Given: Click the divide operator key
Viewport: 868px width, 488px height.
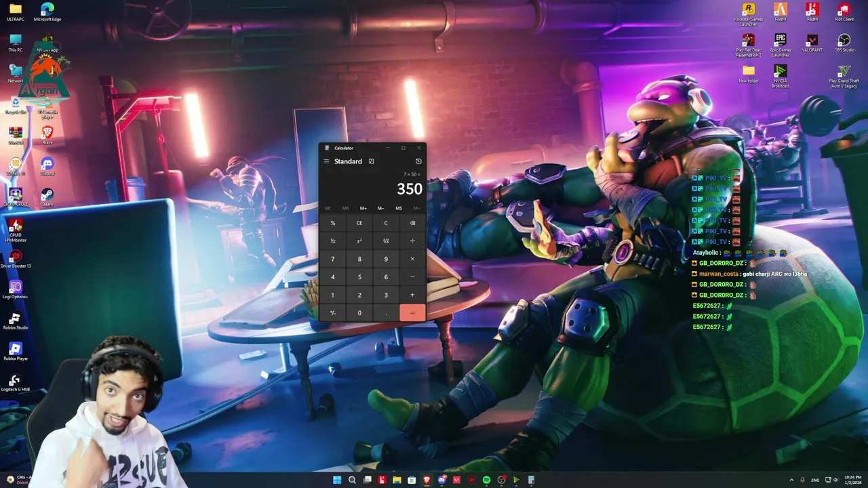Looking at the screenshot, I should 412,241.
